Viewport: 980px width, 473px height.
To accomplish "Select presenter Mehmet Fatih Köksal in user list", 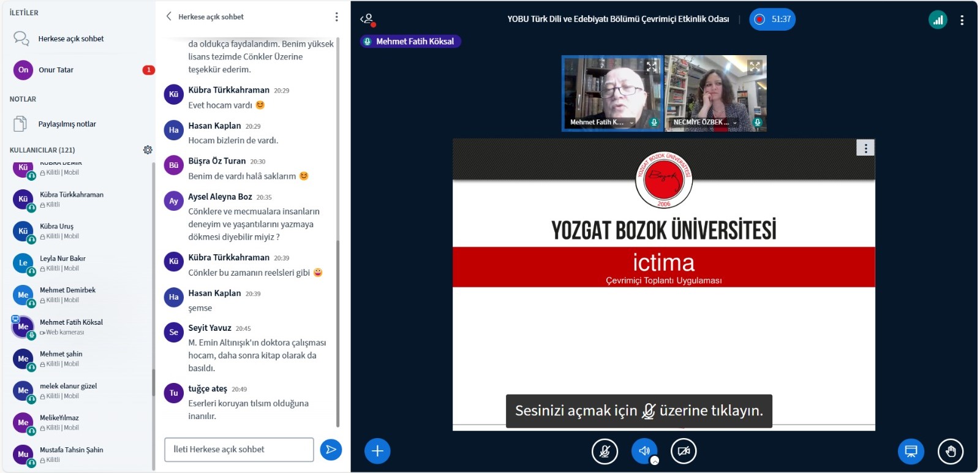I will coord(80,327).
